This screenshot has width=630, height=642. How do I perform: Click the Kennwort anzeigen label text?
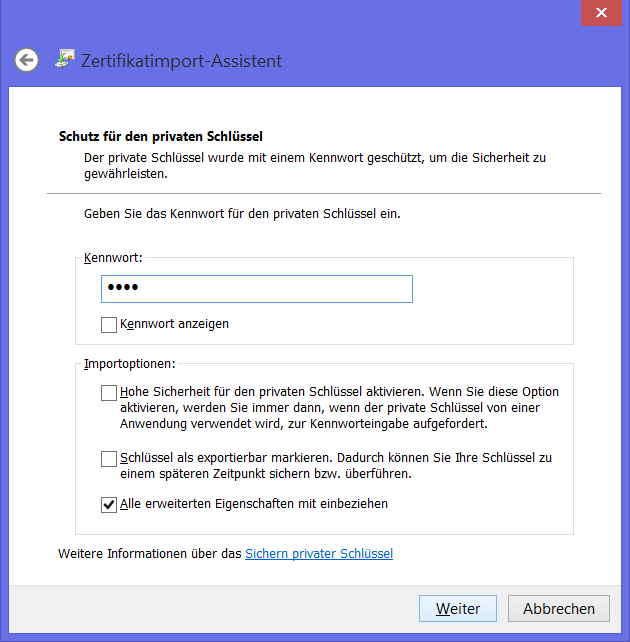(x=174, y=324)
